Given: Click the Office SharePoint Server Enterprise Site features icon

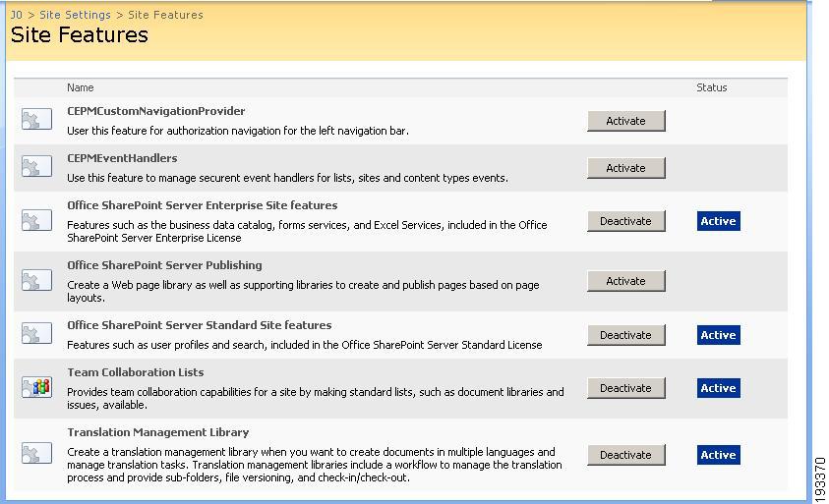Looking at the screenshot, I should 36,220.
